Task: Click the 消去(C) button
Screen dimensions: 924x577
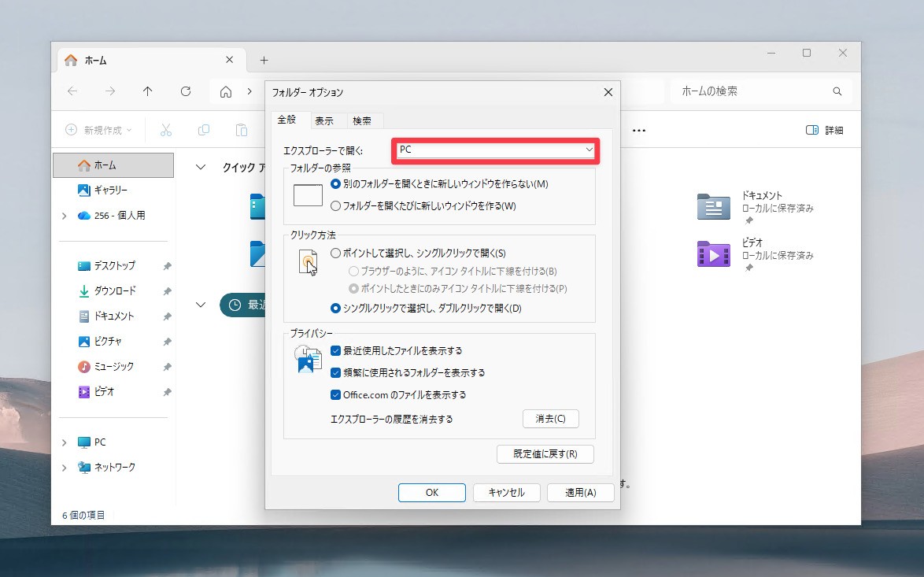Action: pos(550,419)
